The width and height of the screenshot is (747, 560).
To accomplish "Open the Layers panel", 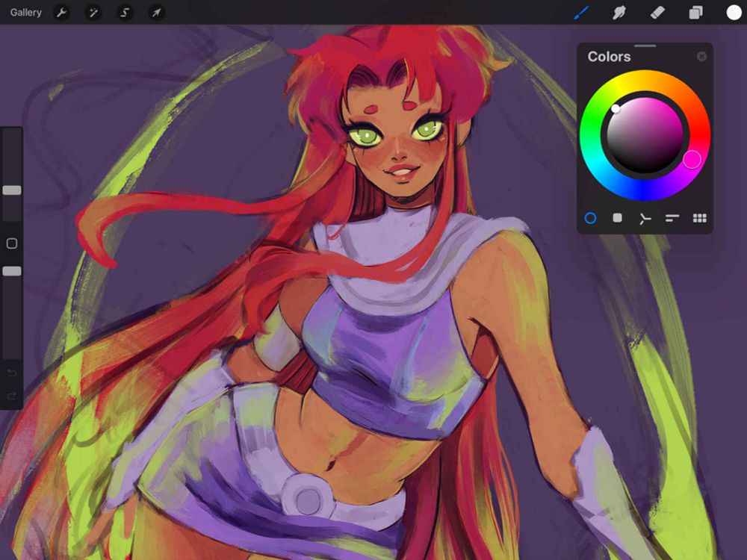I will click(x=695, y=13).
